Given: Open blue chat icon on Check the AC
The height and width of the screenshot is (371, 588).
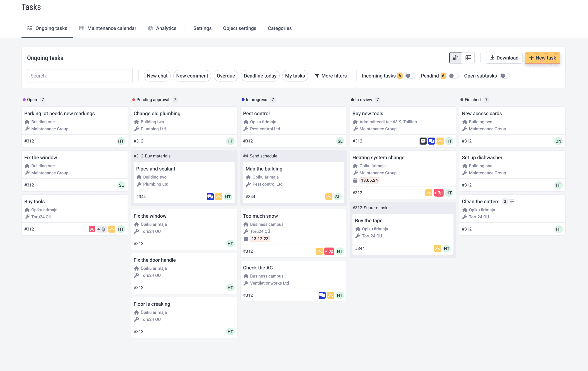Looking at the screenshot, I should coord(322,295).
